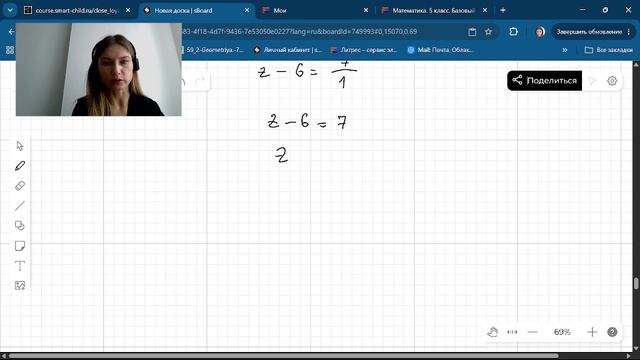This screenshot has width=640, height=360.
Task: Open the browser extensions puzzle icon
Action: 513,31
